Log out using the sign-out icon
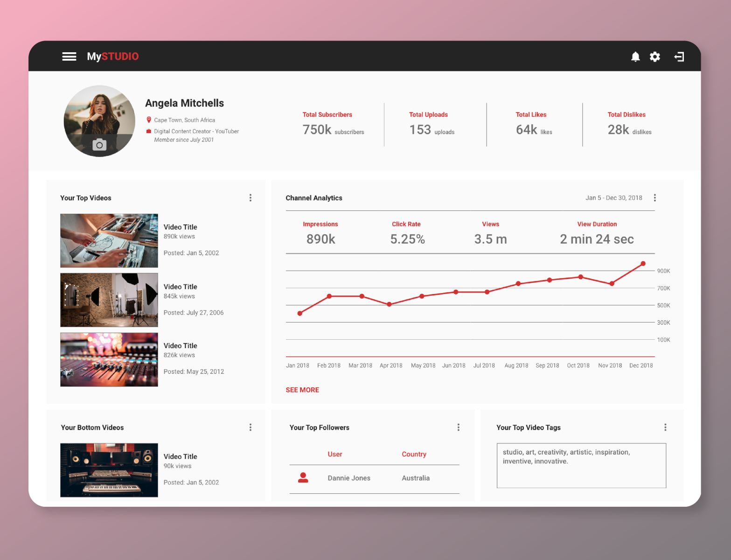The width and height of the screenshot is (731, 560). pos(679,56)
